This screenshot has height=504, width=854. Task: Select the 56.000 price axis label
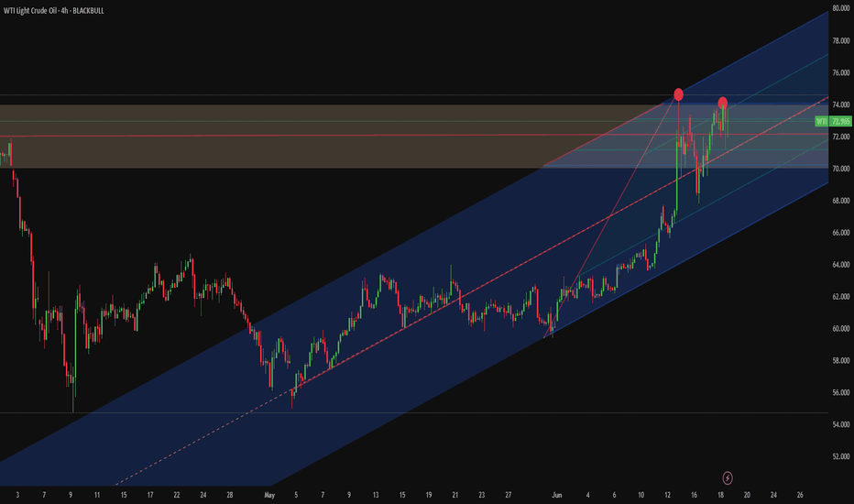841,392
